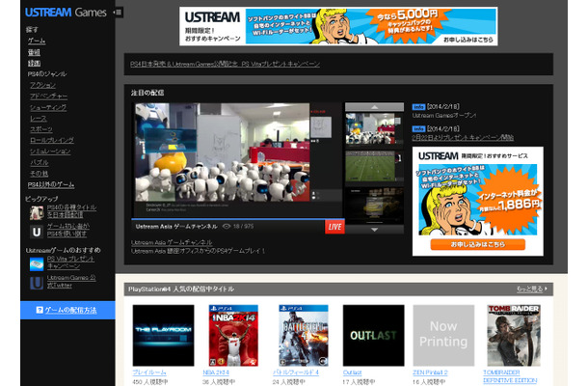Click the top USTREAM campaign banner

pyautogui.click(x=338, y=26)
